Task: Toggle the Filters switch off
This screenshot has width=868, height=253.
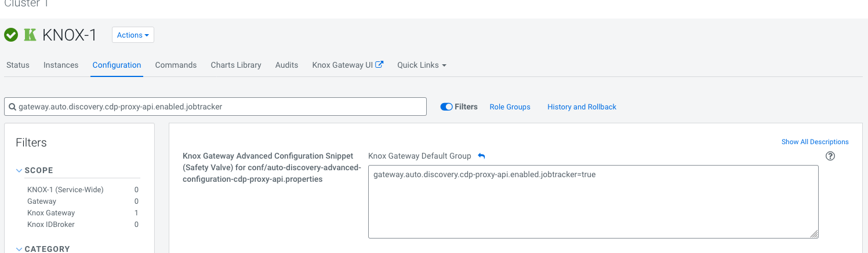Action: (446, 107)
